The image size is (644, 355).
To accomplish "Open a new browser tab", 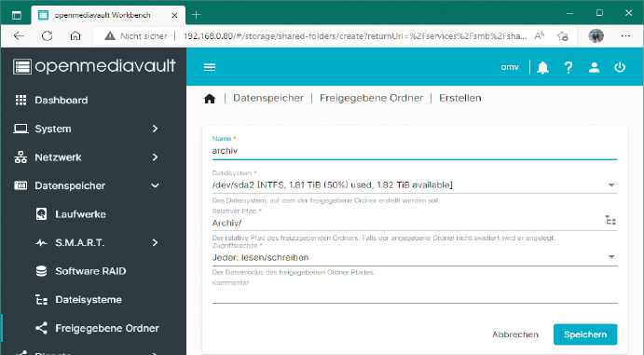I will (197, 15).
